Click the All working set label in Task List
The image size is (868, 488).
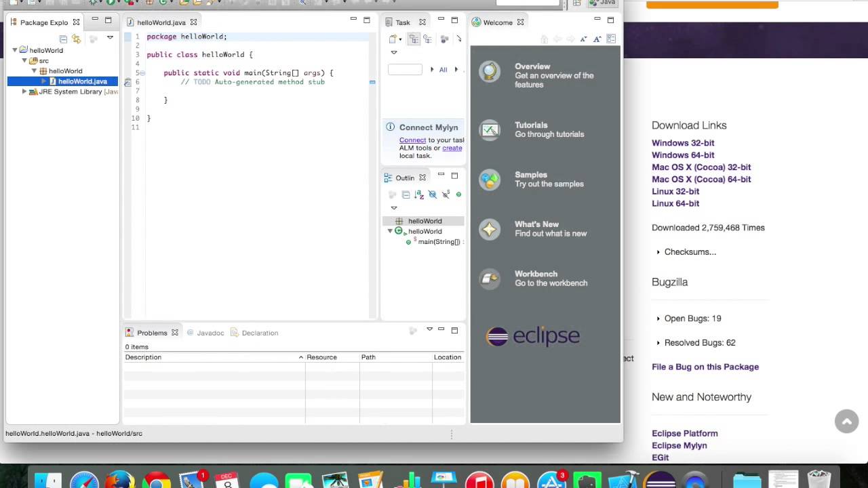point(443,70)
